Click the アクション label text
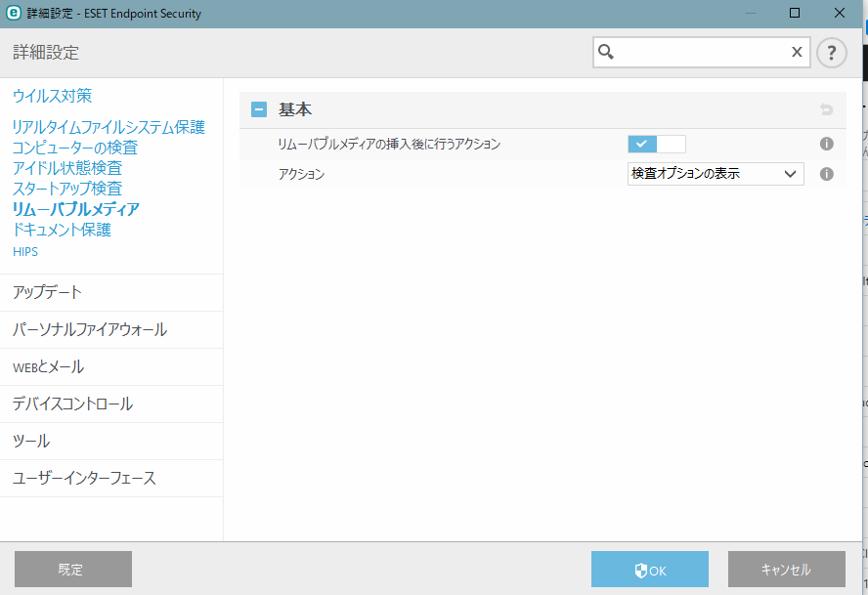 (x=301, y=174)
